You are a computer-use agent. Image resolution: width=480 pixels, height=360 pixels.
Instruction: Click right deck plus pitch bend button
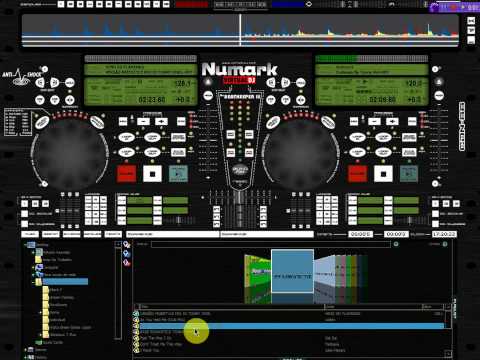(392, 121)
